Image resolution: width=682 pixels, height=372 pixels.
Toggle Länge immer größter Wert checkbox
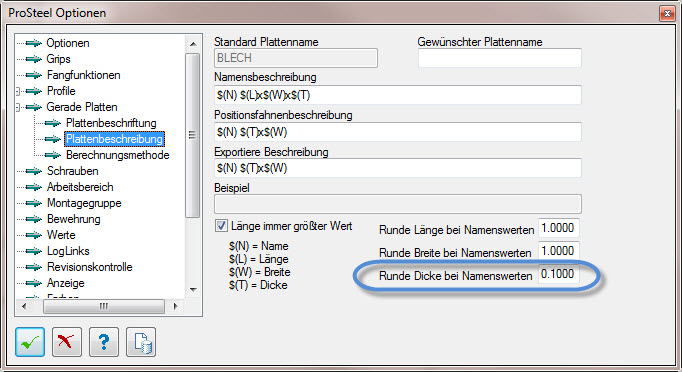click(221, 226)
